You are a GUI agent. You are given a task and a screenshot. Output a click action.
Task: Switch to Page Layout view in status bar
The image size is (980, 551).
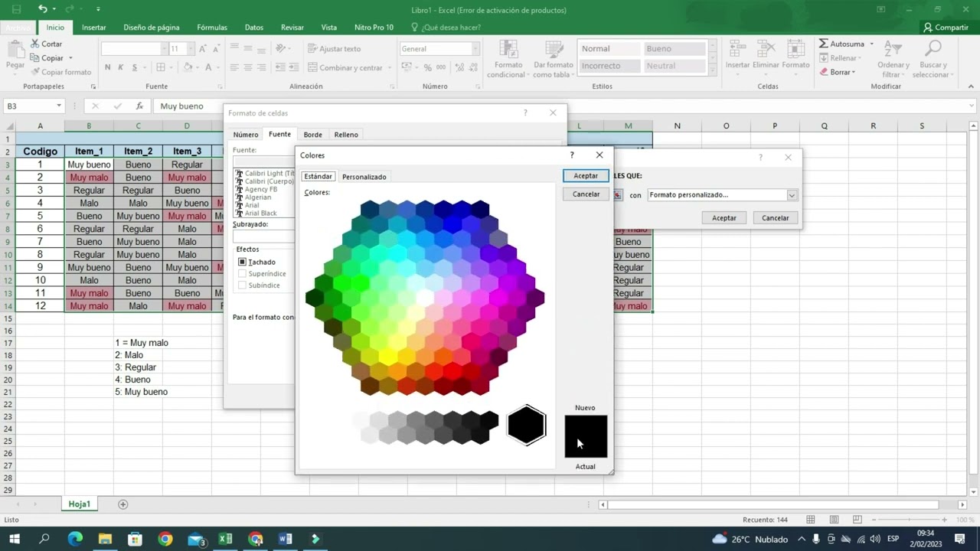coord(835,520)
